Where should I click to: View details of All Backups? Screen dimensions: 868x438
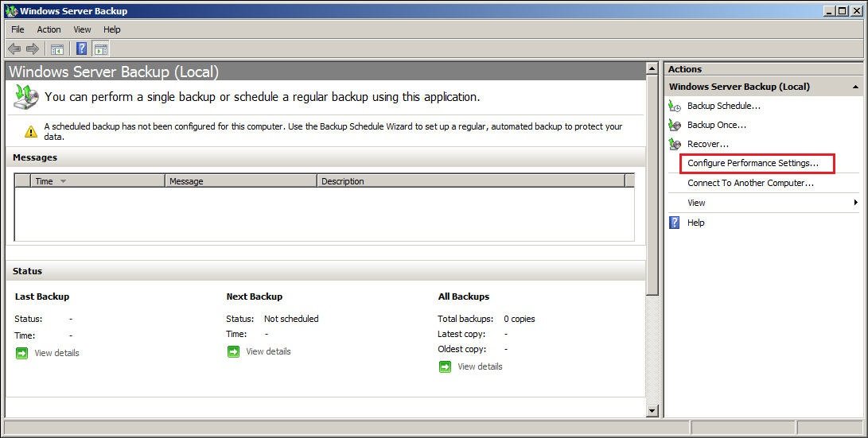click(x=480, y=366)
